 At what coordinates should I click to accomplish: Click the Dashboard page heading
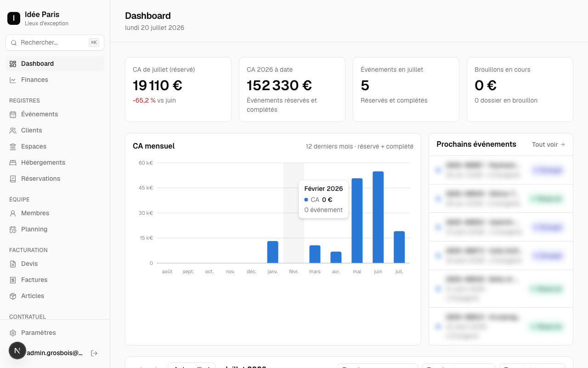[x=148, y=16]
